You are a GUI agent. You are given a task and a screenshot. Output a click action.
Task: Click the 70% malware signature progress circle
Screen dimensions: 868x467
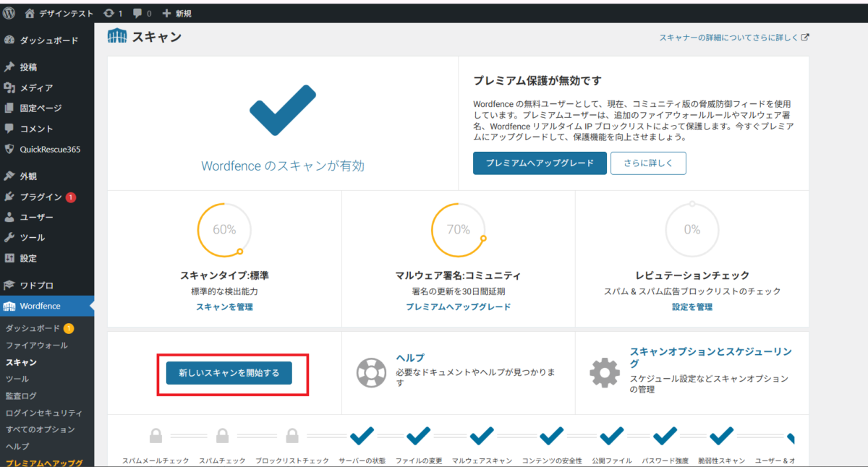pos(459,230)
